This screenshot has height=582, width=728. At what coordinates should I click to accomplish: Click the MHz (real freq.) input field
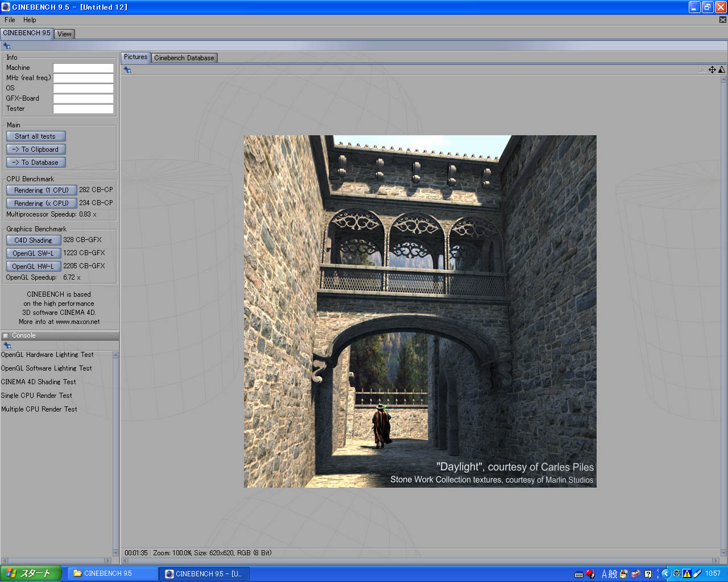[83, 78]
